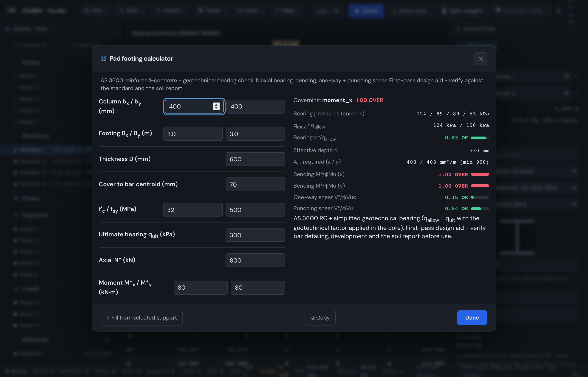This screenshot has height=377, width=588.
Task: Click the 'Moment M*x / M*y (kN·m)' label
Action: click(125, 287)
